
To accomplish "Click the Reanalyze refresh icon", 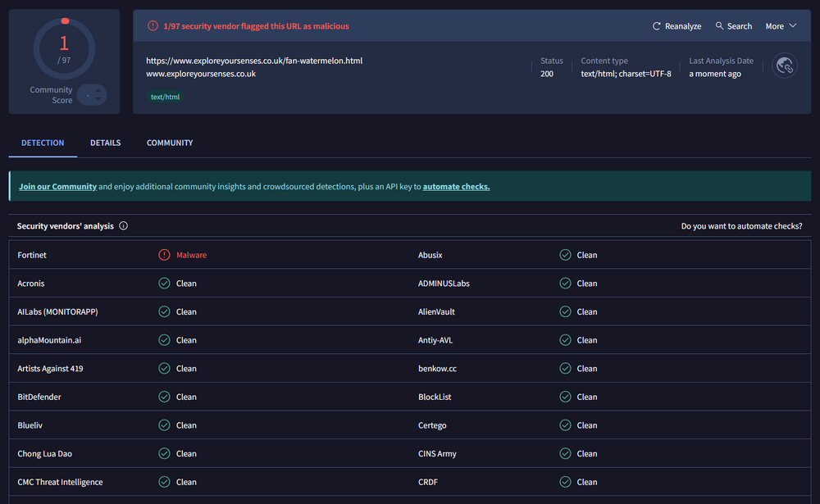I will point(656,26).
